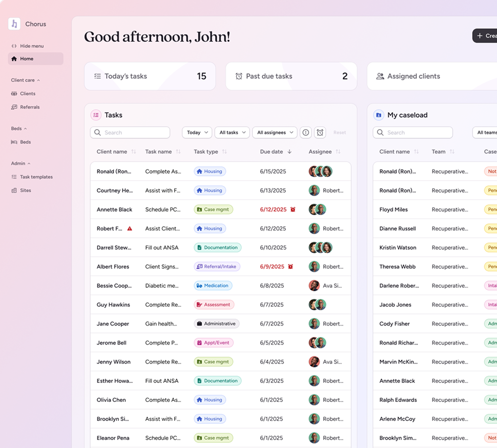Open the All tasks filter dropdown
This screenshot has width=497, height=448.
pos(232,133)
